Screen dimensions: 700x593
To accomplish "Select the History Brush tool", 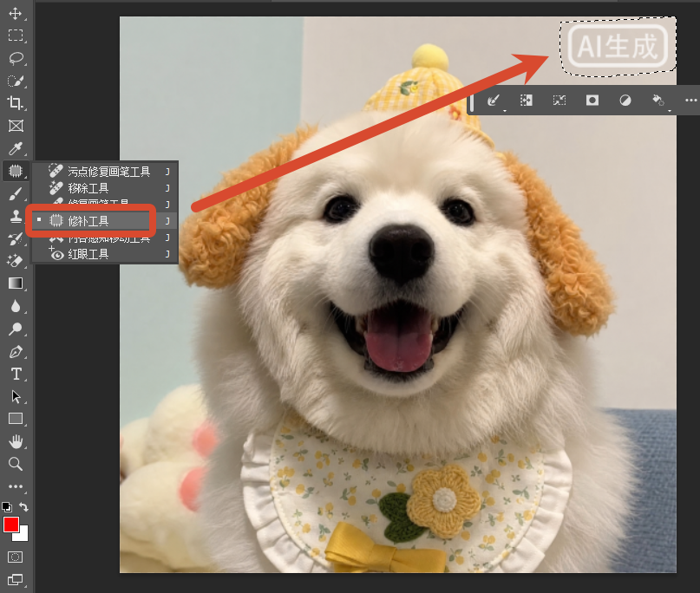I will pyautogui.click(x=16, y=238).
